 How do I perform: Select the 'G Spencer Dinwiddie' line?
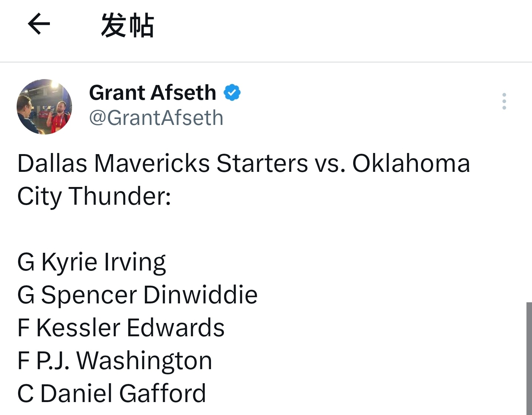pyautogui.click(x=137, y=295)
